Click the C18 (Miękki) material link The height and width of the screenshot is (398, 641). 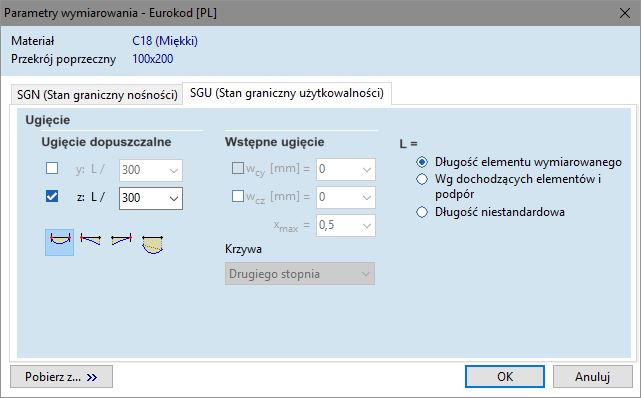165,41
